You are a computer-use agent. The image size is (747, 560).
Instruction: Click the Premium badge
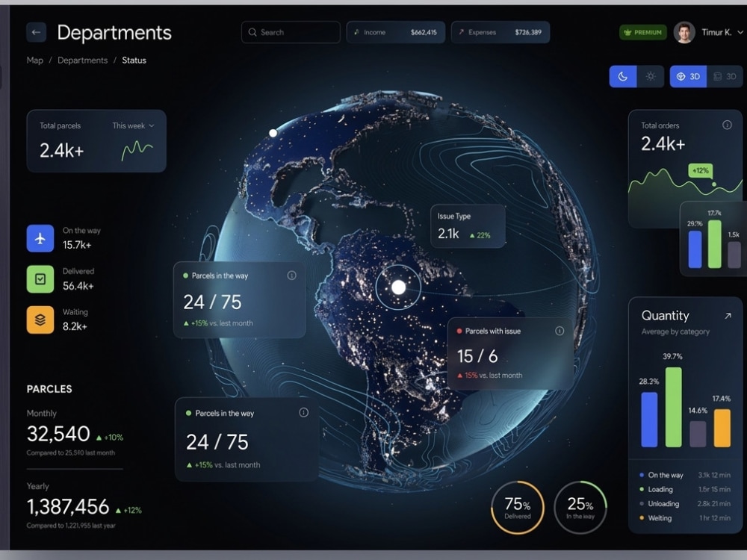(642, 32)
